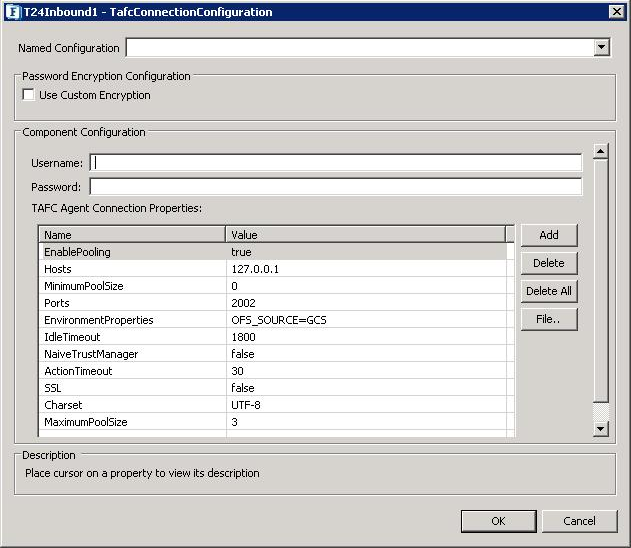Click Delete All properties button
Screen dimensions: 631x548
(x=548, y=291)
